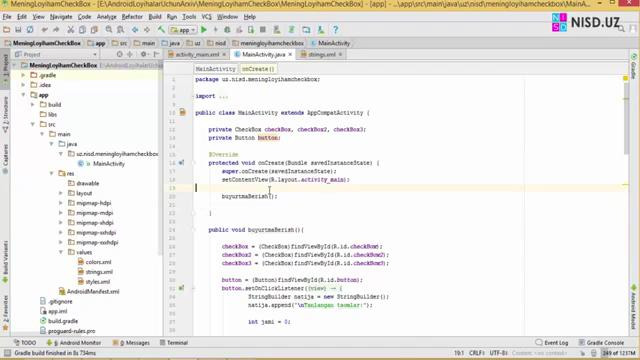Image resolution: width=640 pixels, height=360 pixels.
Task: Click the CRLF line separator status entry
Action: 476,353
